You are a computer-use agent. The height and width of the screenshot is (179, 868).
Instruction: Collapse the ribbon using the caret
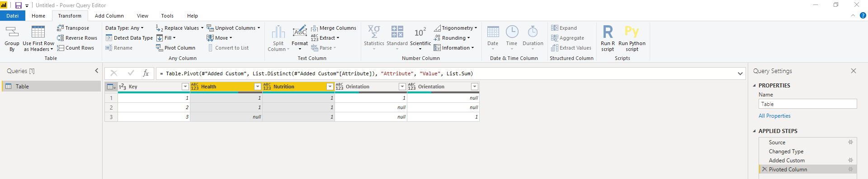click(853, 15)
